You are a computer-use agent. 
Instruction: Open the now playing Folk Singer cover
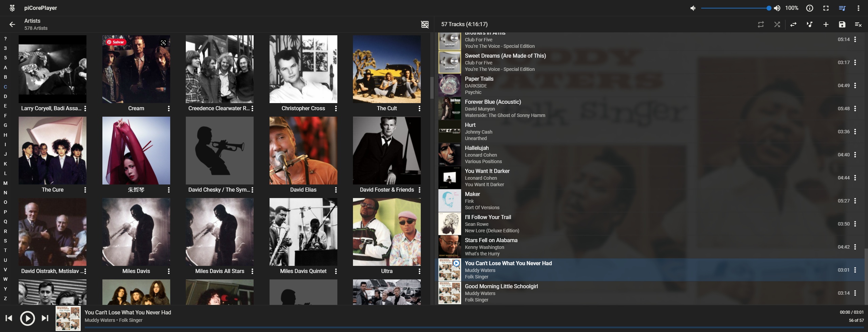pyautogui.click(x=68, y=318)
